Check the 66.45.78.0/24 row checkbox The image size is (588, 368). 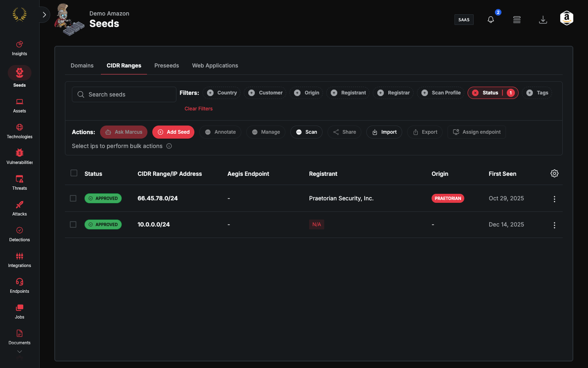click(x=73, y=198)
